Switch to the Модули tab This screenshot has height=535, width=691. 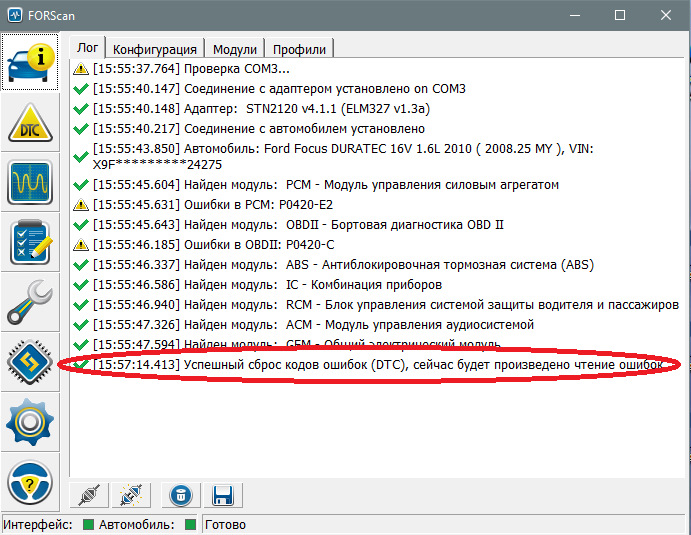tap(234, 49)
